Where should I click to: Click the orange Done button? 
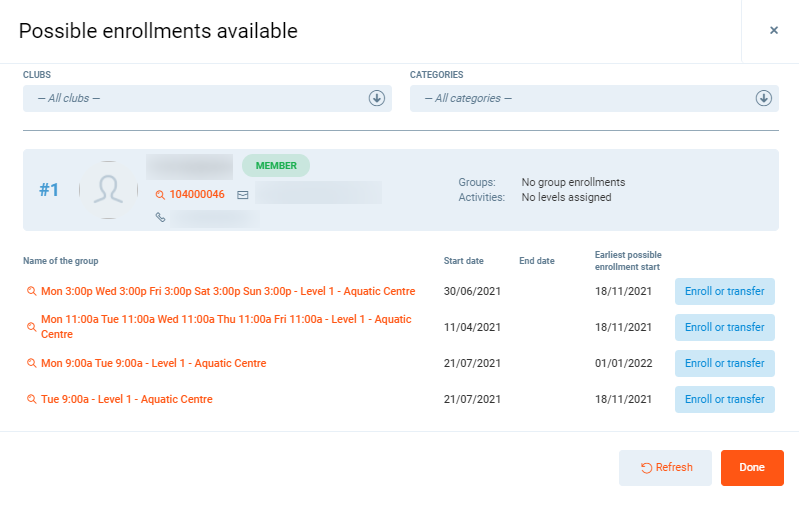[x=751, y=467]
